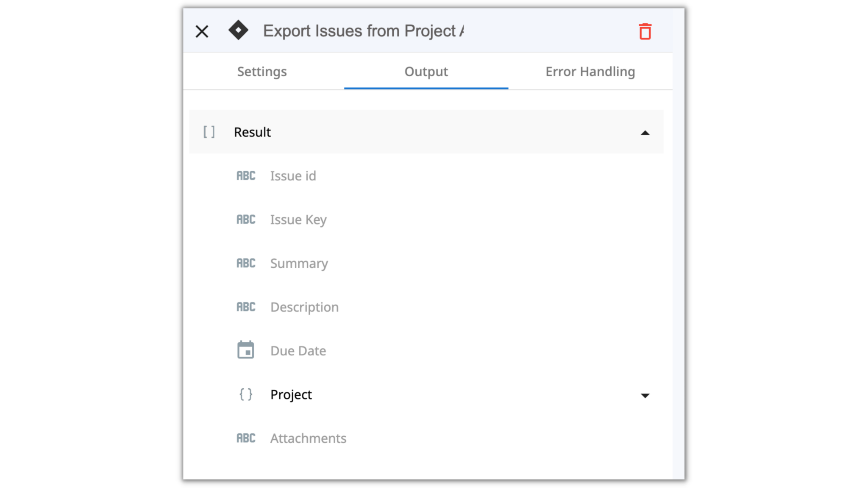Click the calendar icon beside Due Date

246,350
